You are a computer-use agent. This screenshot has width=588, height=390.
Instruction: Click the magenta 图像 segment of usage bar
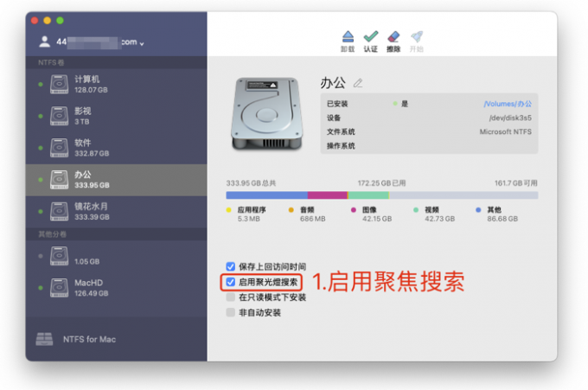[x=328, y=195]
